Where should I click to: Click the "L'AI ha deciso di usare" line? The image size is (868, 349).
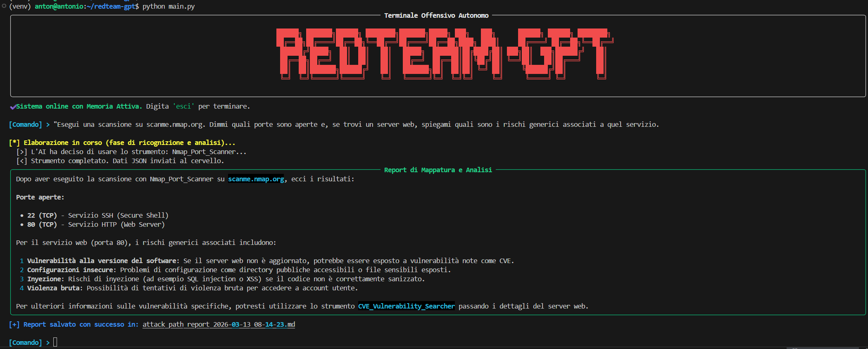coord(131,152)
